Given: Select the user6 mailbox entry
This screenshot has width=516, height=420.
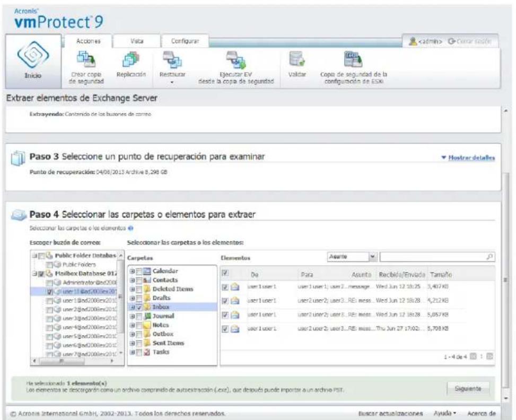Looking at the screenshot, I should tap(90, 345).
